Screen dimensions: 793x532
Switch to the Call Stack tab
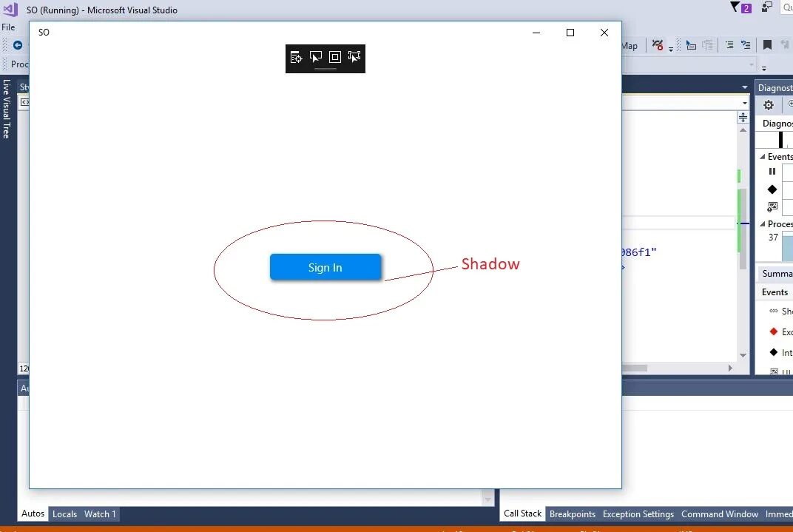click(x=523, y=514)
